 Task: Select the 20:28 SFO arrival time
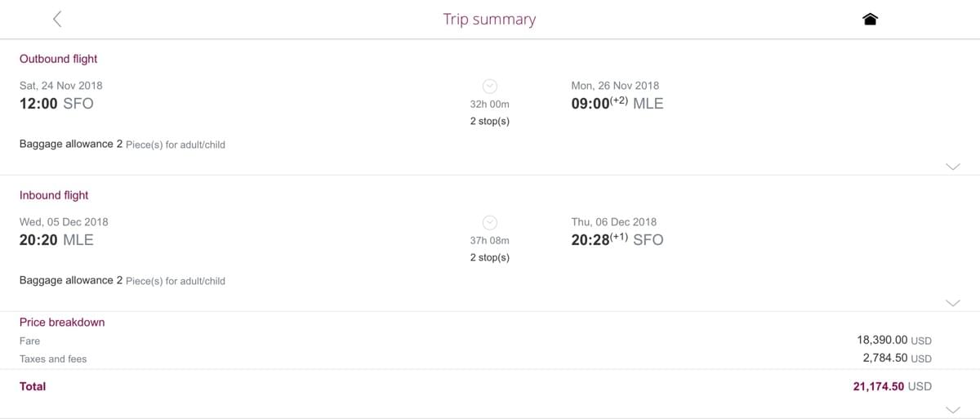[x=617, y=240]
